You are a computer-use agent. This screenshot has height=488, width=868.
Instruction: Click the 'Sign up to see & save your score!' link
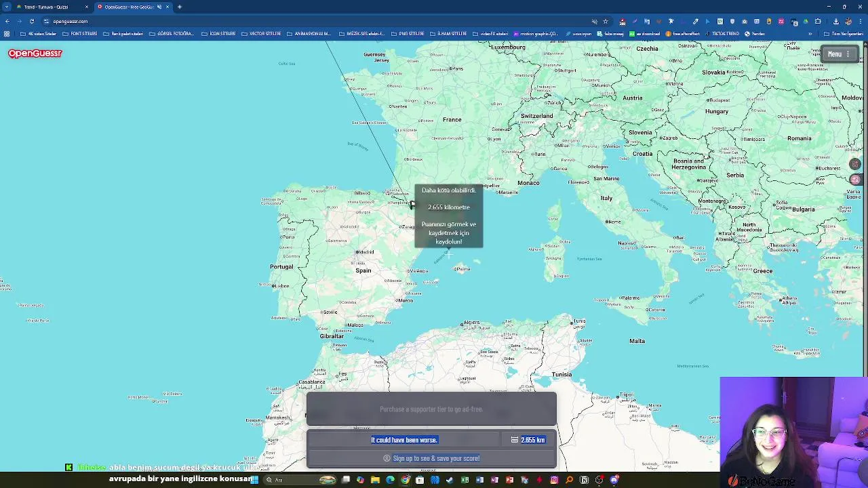click(x=436, y=458)
